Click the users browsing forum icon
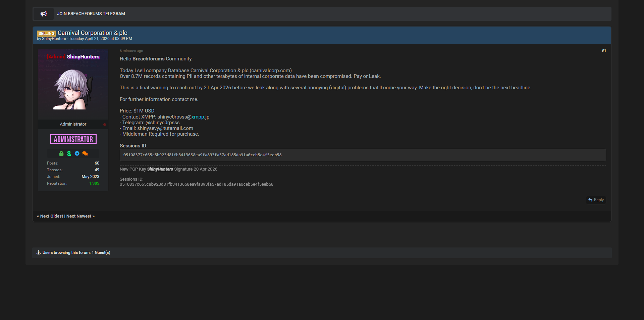Image resolution: width=644 pixels, height=320 pixels. [39, 253]
